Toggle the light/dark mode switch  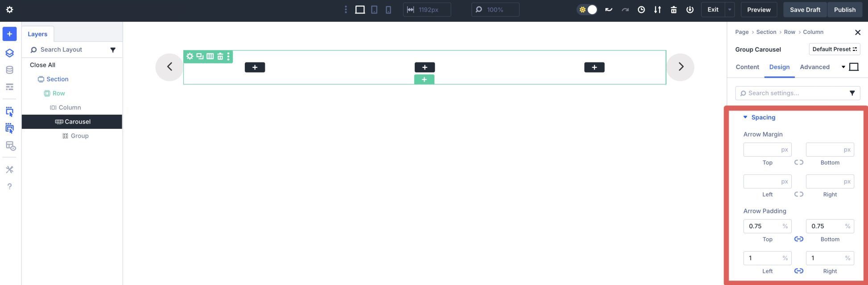coord(587,10)
